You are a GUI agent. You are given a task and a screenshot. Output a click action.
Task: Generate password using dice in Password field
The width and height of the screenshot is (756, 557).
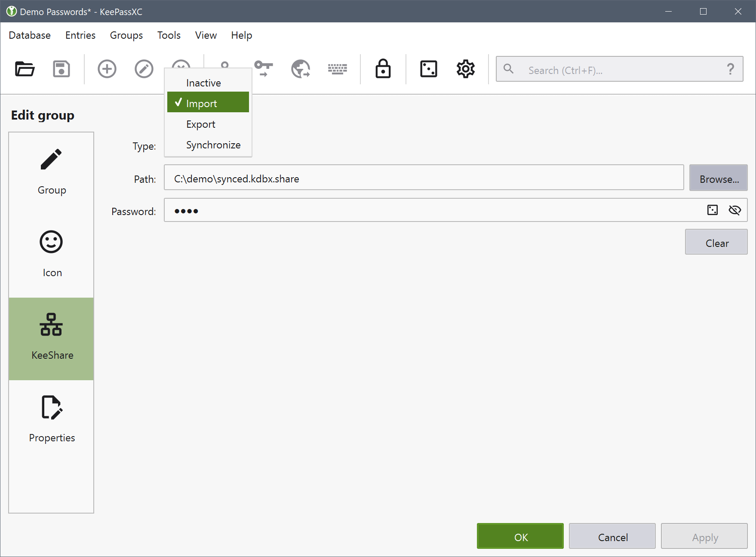click(713, 210)
